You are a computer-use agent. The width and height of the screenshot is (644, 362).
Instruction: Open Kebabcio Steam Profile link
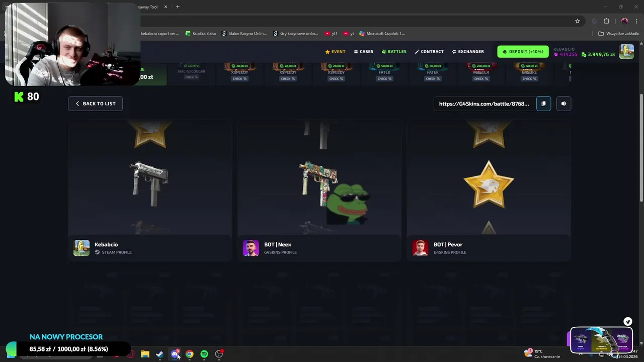[x=113, y=252]
